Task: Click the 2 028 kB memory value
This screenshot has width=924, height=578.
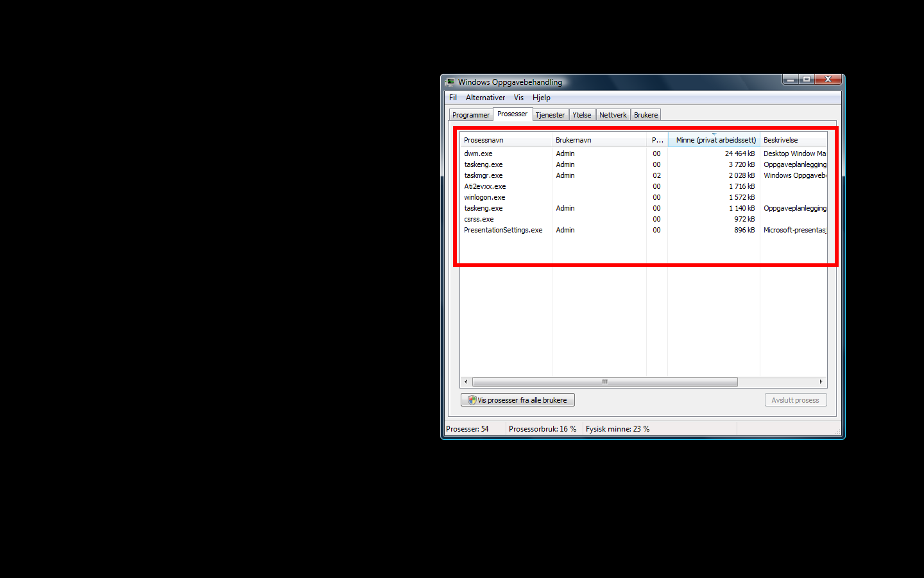Action: tap(742, 175)
